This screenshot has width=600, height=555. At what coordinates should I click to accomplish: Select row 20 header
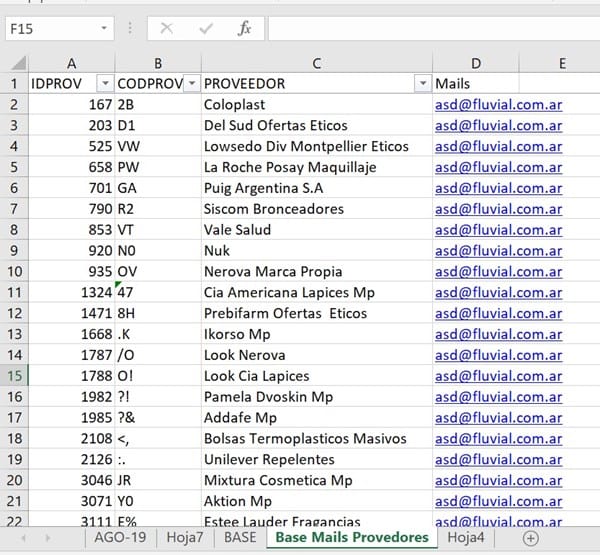click(15, 480)
